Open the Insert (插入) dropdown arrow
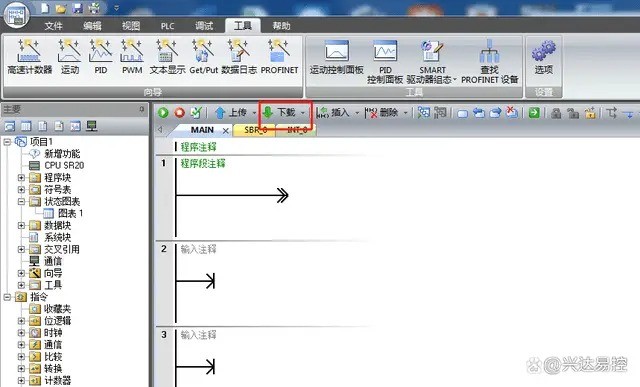Screen dimensions: 640x387 357,113
